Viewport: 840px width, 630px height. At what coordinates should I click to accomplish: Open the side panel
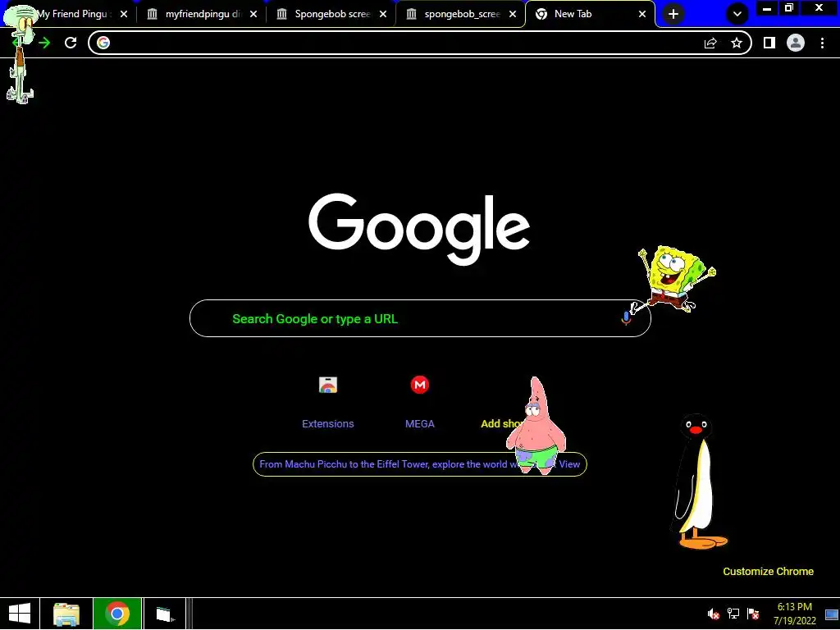[x=769, y=43]
